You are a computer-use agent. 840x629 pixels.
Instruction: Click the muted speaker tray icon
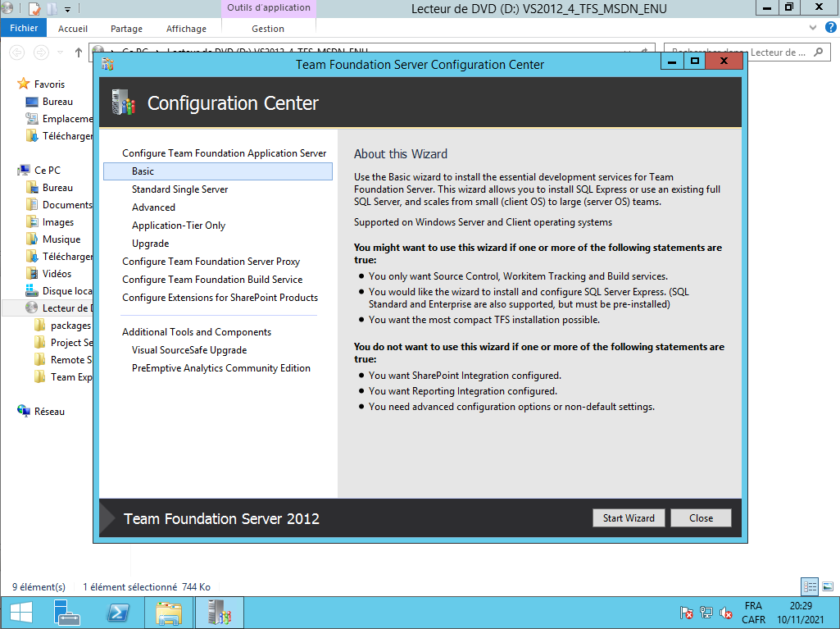726,613
